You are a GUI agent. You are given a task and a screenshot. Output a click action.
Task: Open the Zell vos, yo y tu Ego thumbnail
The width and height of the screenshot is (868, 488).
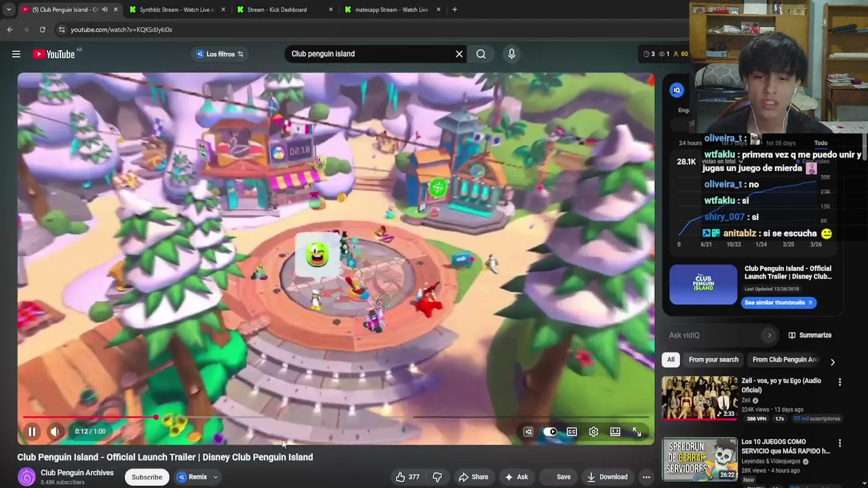(700, 399)
